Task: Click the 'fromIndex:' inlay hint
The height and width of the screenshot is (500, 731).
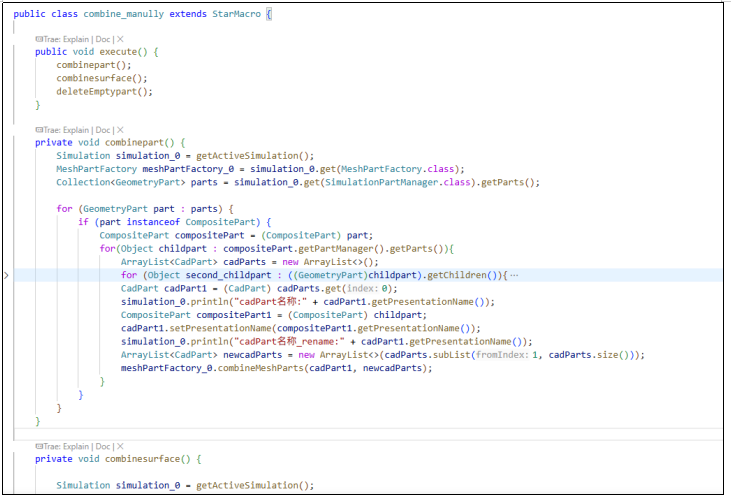Action: tap(503, 355)
